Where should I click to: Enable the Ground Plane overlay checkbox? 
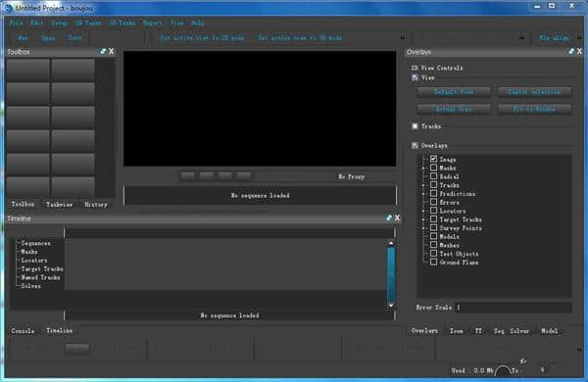[x=433, y=263]
